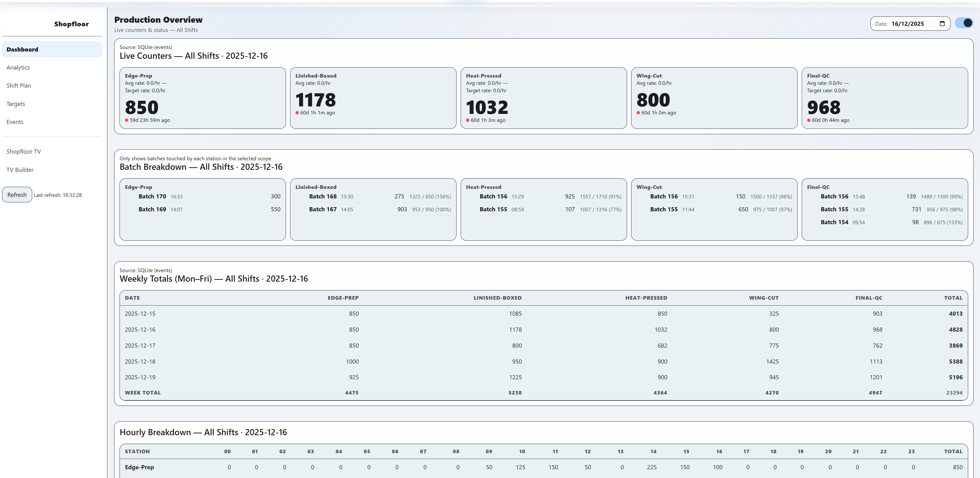Click the TOTAL column header in Weekly Totals
The width and height of the screenshot is (980, 478).
(x=953, y=298)
